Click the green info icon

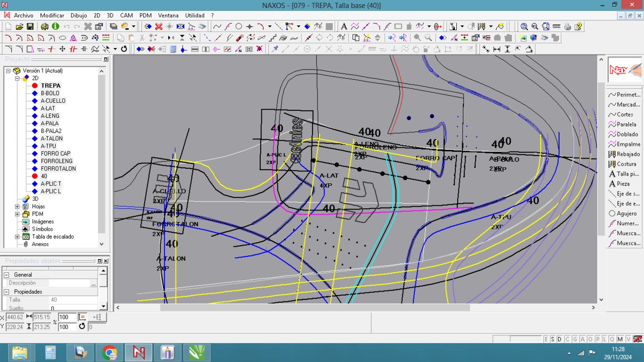point(55,27)
